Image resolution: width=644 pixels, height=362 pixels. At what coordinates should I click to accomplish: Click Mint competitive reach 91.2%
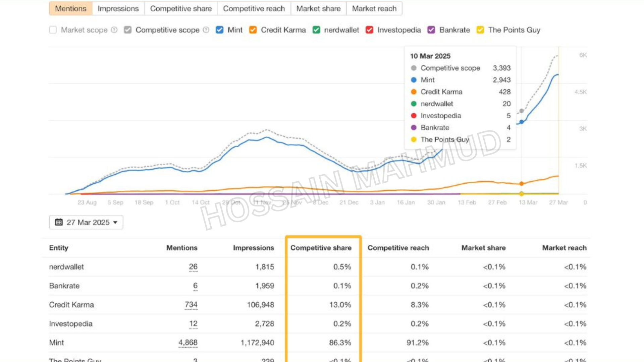tap(418, 343)
